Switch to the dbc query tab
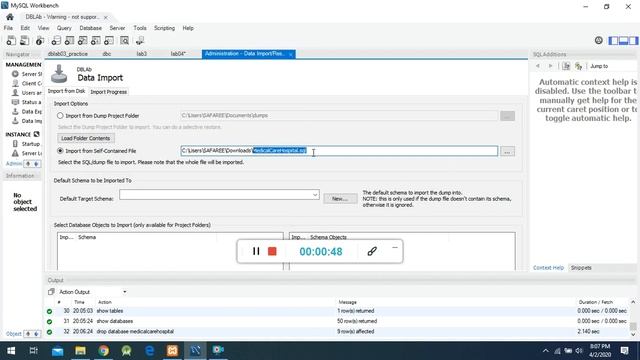This screenshot has width=640, height=360. pos(107,54)
